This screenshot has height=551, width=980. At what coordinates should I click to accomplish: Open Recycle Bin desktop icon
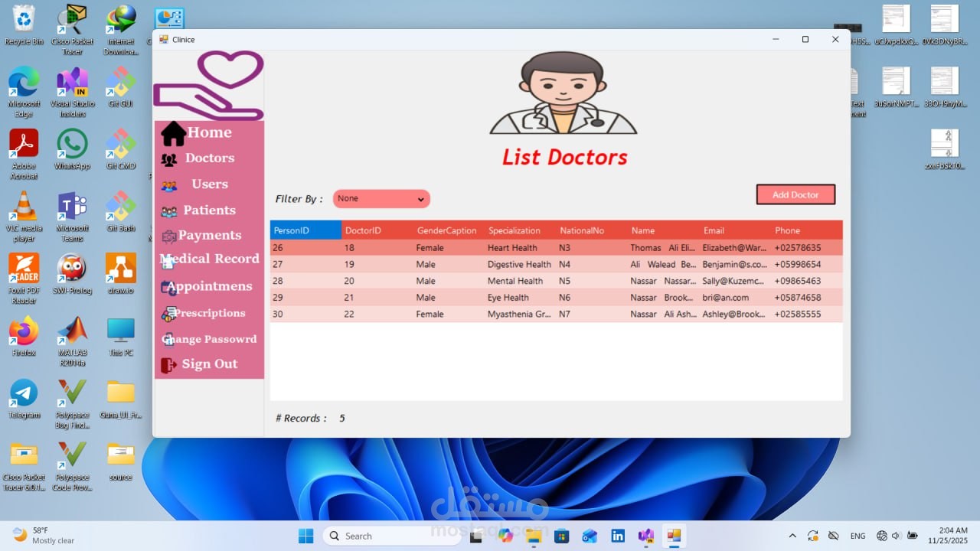tap(24, 25)
